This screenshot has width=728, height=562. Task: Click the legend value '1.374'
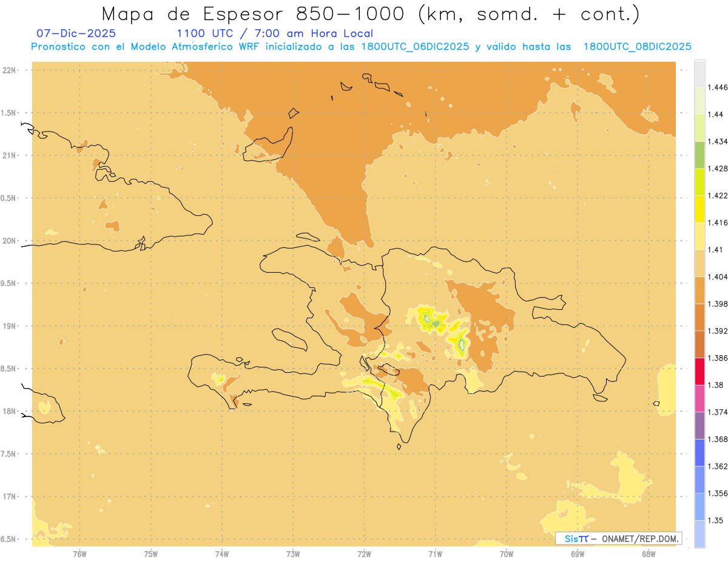click(718, 412)
